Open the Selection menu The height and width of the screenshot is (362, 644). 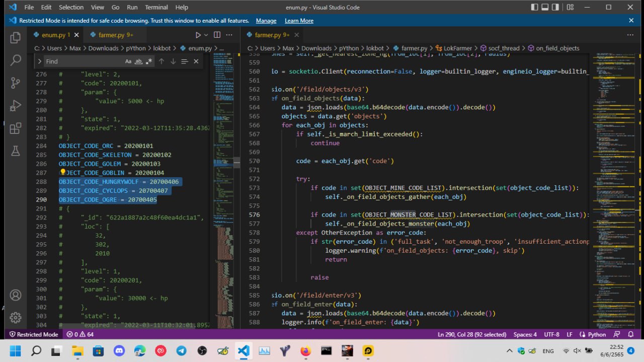click(x=71, y=7)
